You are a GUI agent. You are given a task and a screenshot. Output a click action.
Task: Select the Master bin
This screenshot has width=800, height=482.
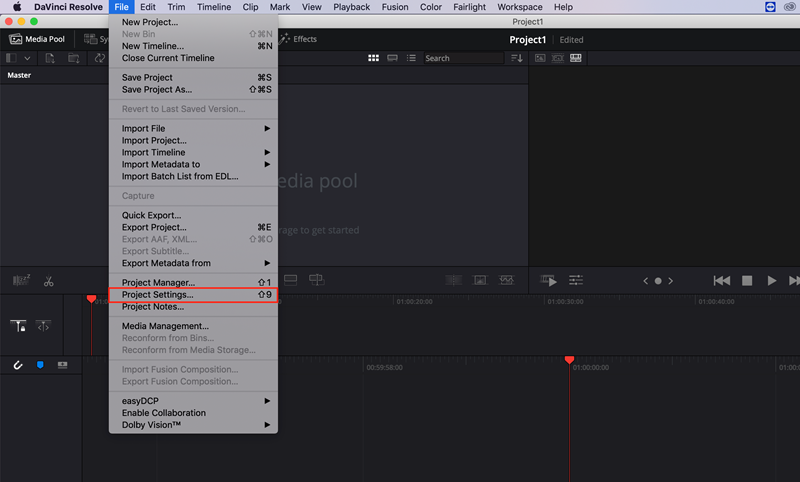pyautogui.click(x=19, y=75)
